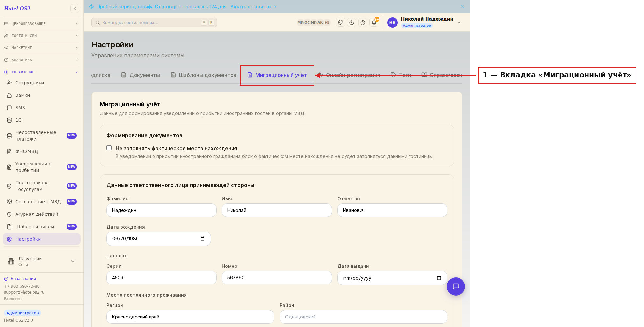
Task: Click the gear icon beside Настройки
Action: click(9, 239)
